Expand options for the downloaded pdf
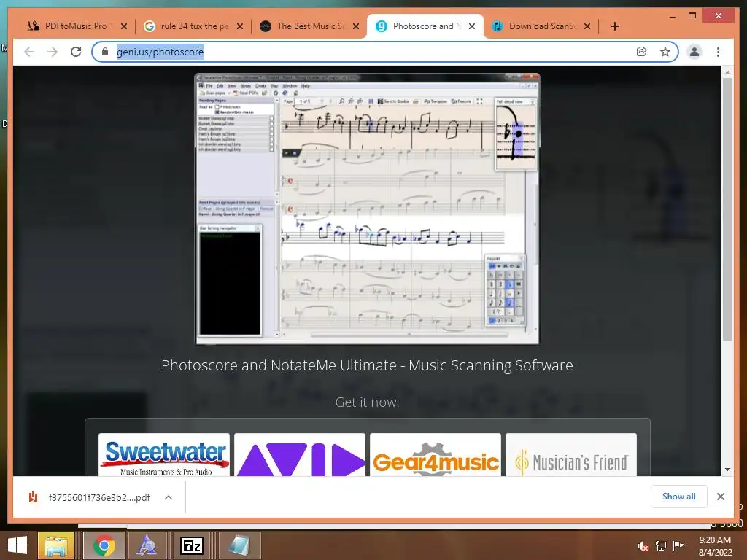Viewport: 747px width, 560px height. [x=169, y=497]
